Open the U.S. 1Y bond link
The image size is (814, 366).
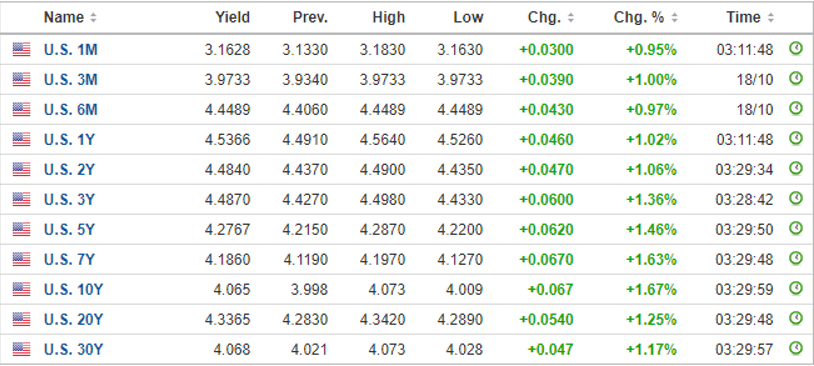pyautogui.click(x=70, y=140)
